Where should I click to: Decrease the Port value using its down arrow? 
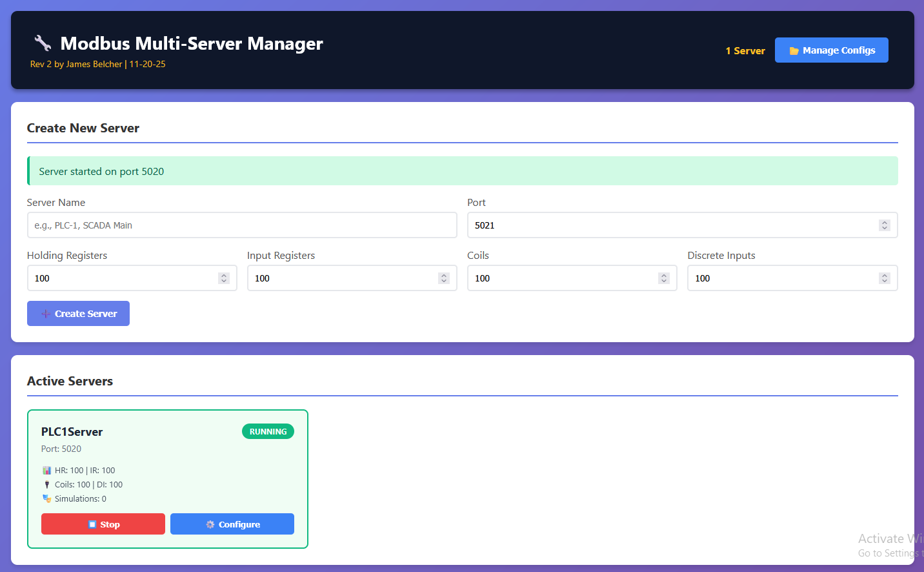click(885, 229)
